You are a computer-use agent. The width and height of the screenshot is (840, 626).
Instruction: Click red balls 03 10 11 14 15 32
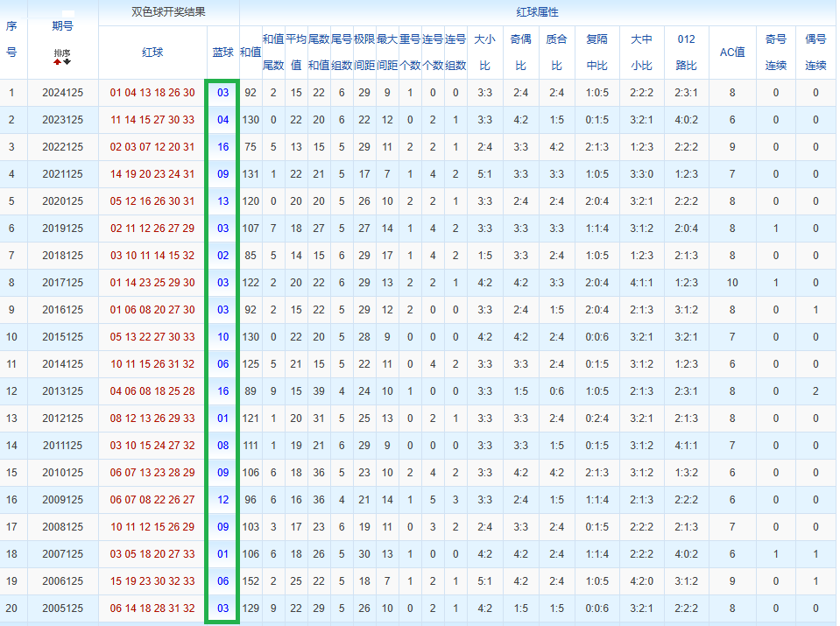coord(152,256)
